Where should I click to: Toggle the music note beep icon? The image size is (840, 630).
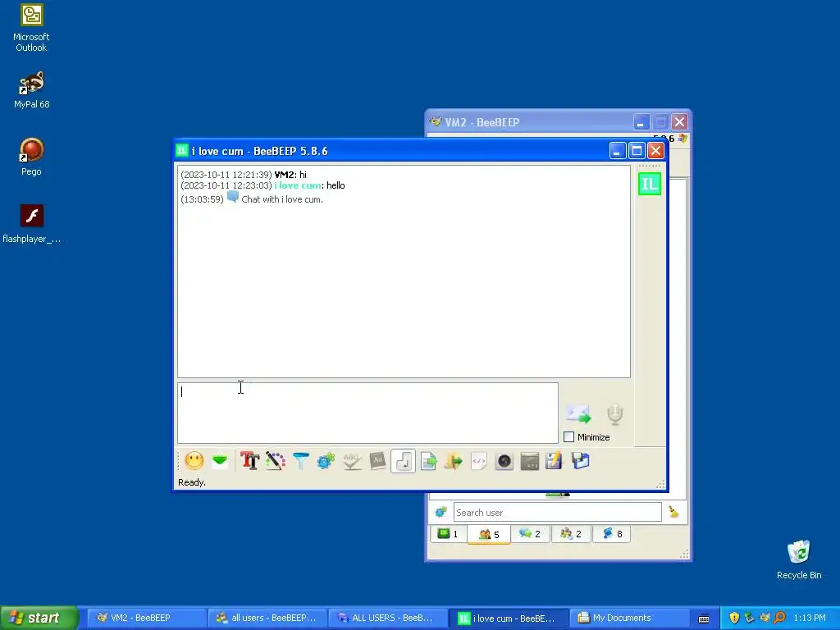[404, 461]
